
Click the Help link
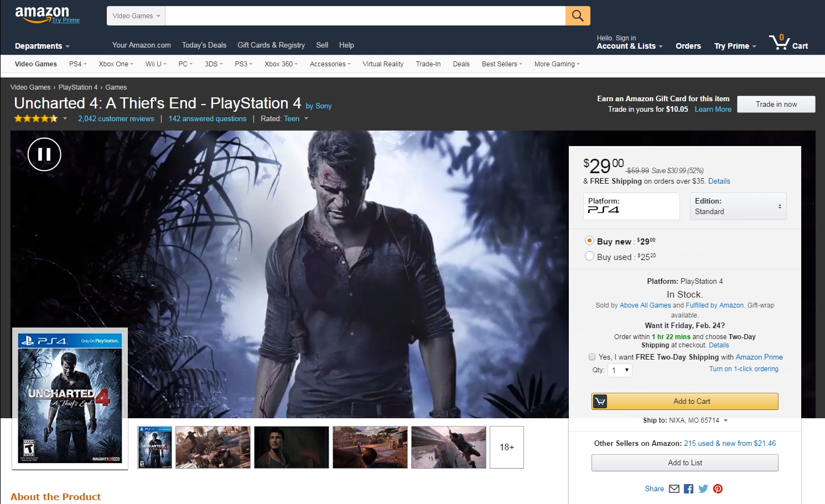[x=346, y=45]
